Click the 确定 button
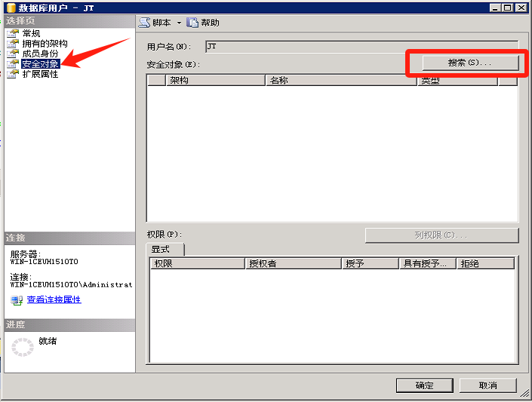 [x=424, y=385]
